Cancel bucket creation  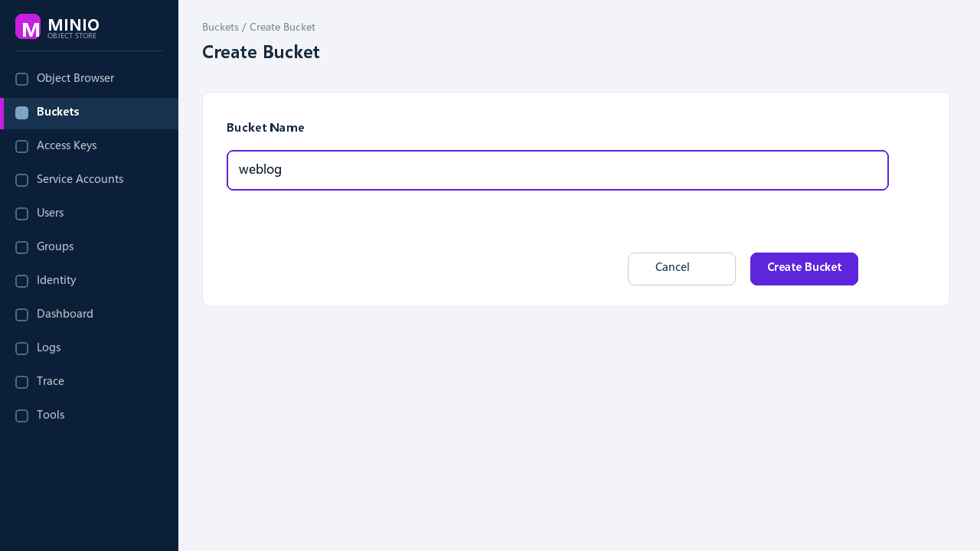pyautogui.click(x=681, y=269)
